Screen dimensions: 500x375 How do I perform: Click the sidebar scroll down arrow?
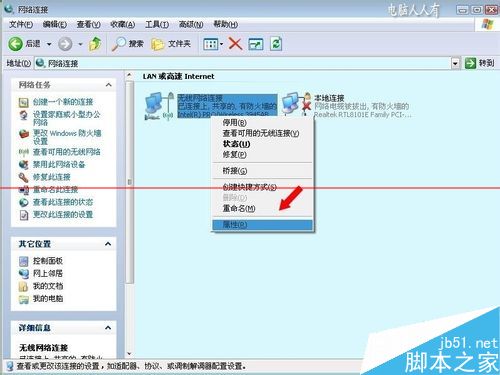(x=129, y=354)
